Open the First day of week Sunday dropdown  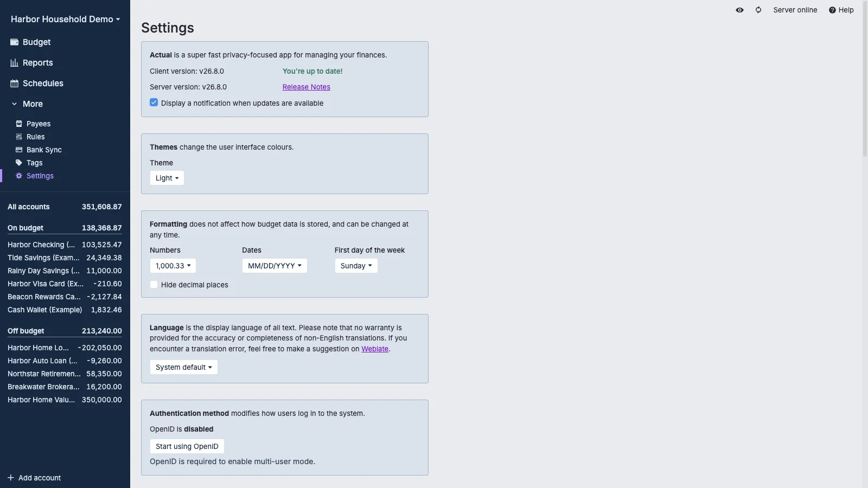click(x=356, y=266)
